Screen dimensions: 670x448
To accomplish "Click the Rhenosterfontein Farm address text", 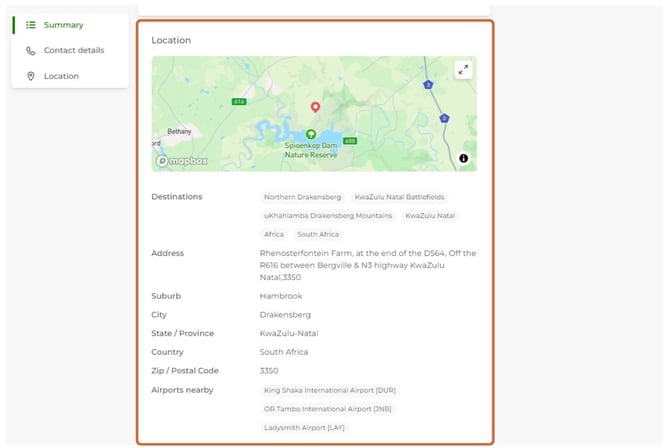I will (x=368, y=265).
